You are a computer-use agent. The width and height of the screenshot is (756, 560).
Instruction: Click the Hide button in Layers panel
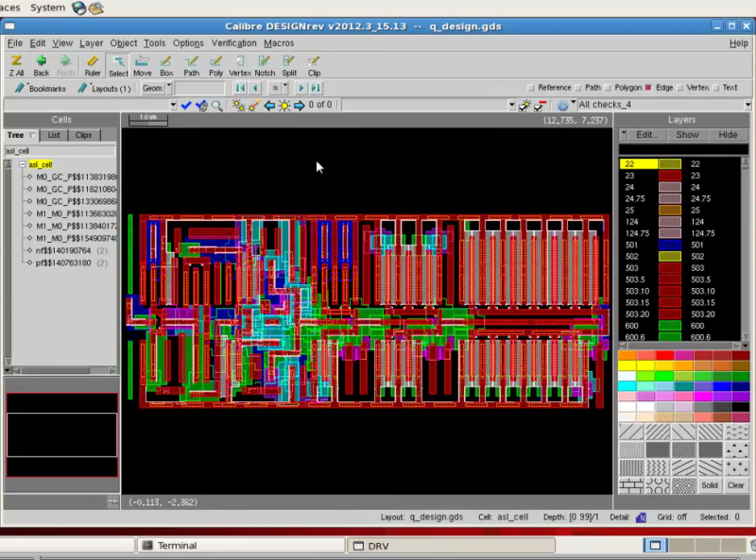(728, 135)
